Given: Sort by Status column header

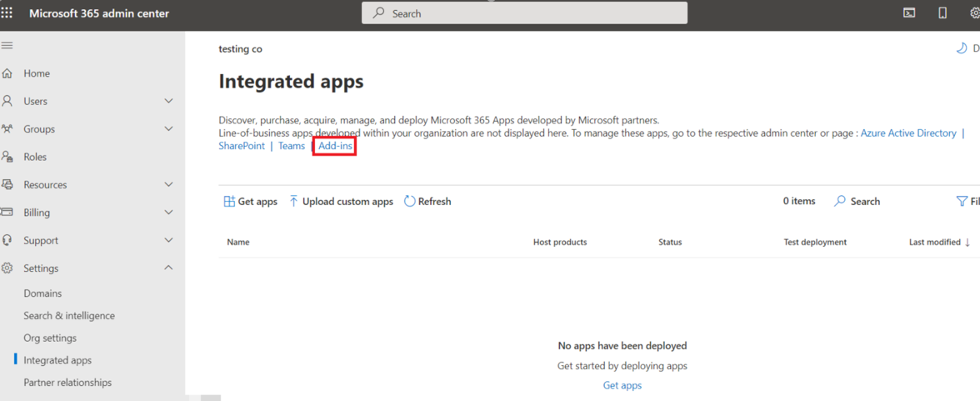Looking at the screenshot, I should (670, 242).
